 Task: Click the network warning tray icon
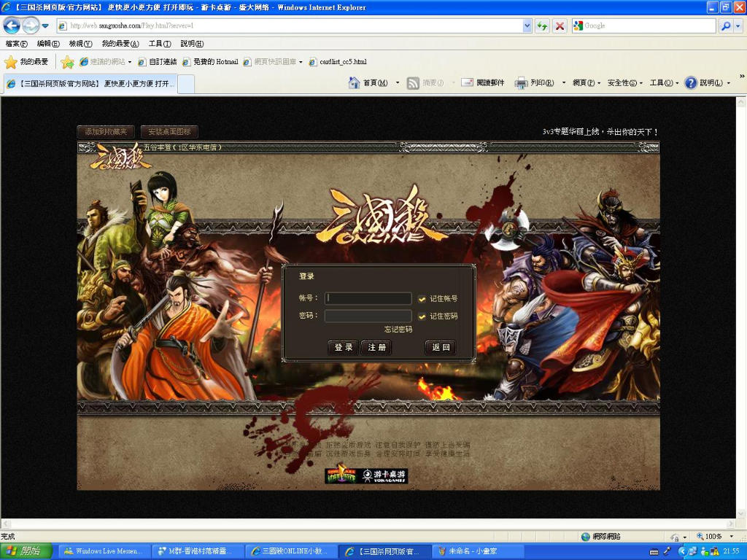click(713, 551)
